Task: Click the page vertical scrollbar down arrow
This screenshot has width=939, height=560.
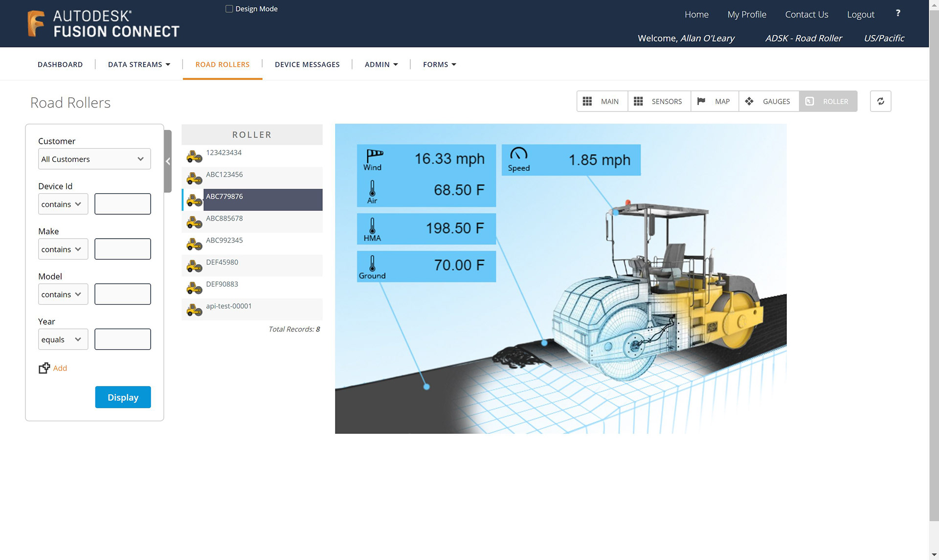Action: pyautogui.click(x=934, y=555)
